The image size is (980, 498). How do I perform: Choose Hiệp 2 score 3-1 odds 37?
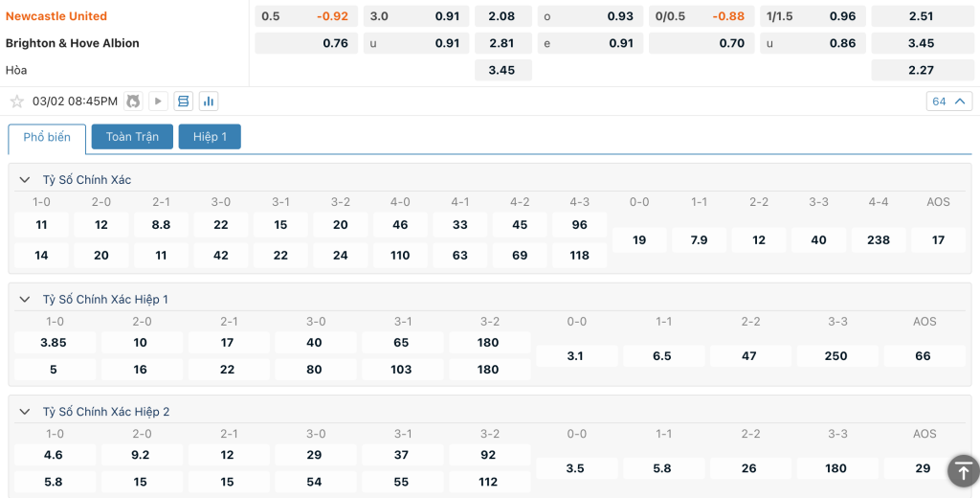401,455
